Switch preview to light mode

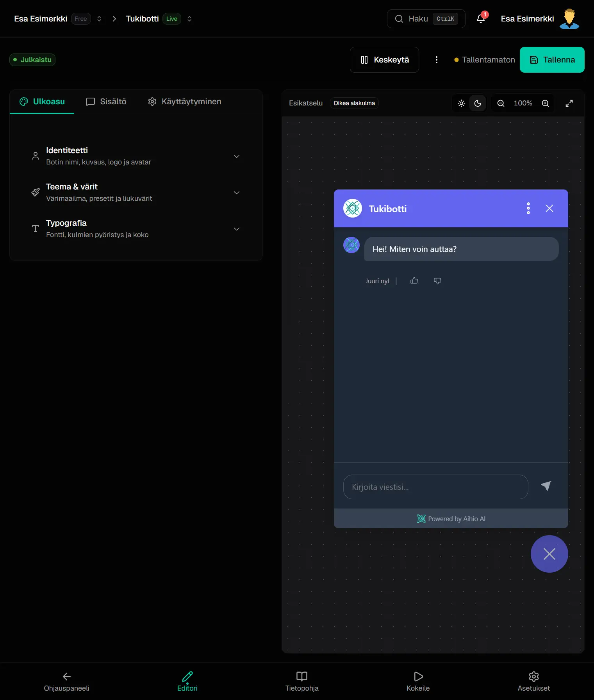click(461, 103)
